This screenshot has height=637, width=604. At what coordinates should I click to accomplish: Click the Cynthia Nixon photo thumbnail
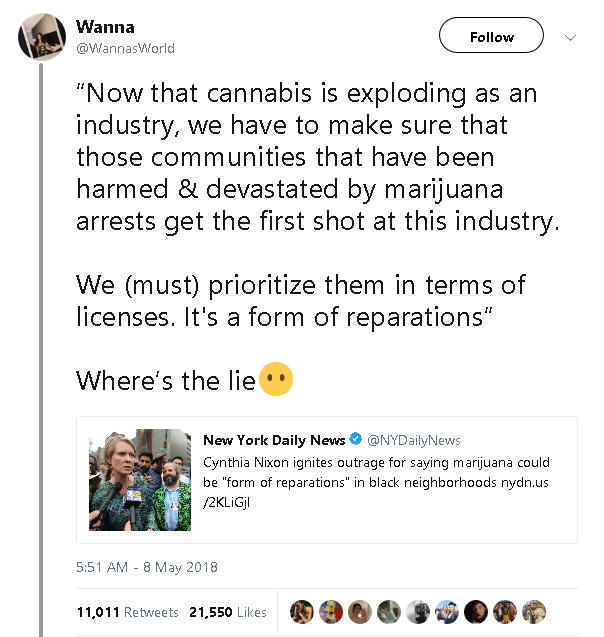tap(139, 480)
